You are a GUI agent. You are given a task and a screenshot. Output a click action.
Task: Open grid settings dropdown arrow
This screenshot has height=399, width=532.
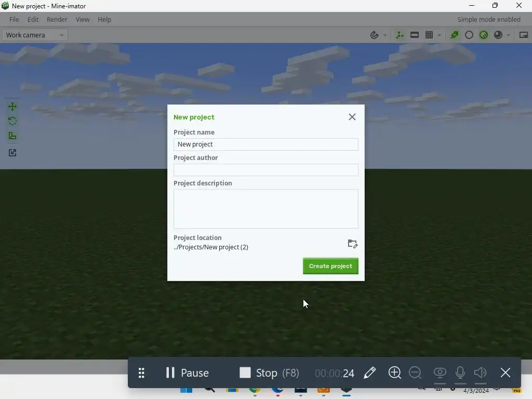coord(440,35)
